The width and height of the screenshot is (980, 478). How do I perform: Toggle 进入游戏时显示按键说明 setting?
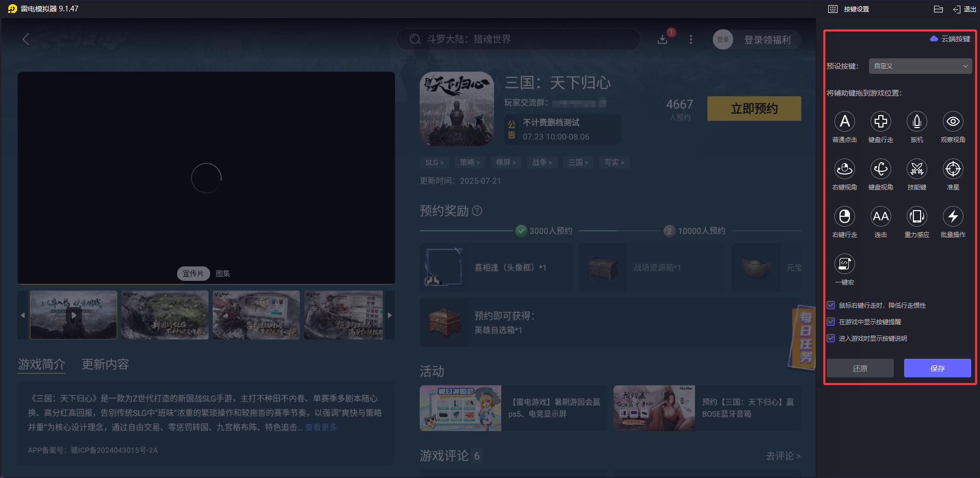[x=830, y=338]
